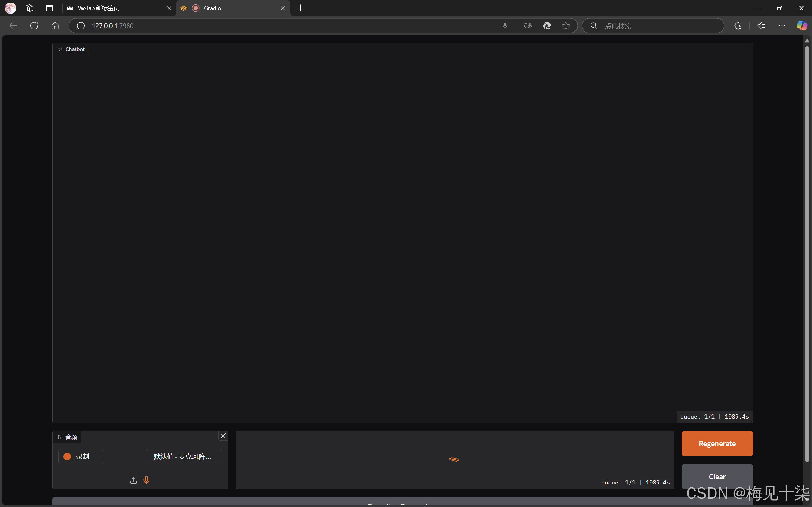
Task: Add page to favorites star
Action: (566, 26)
